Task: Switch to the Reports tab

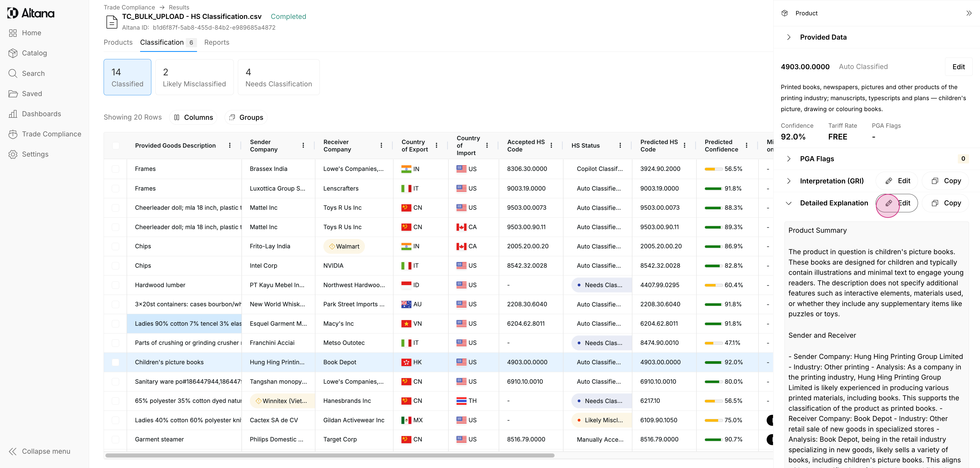Action: 216,42
